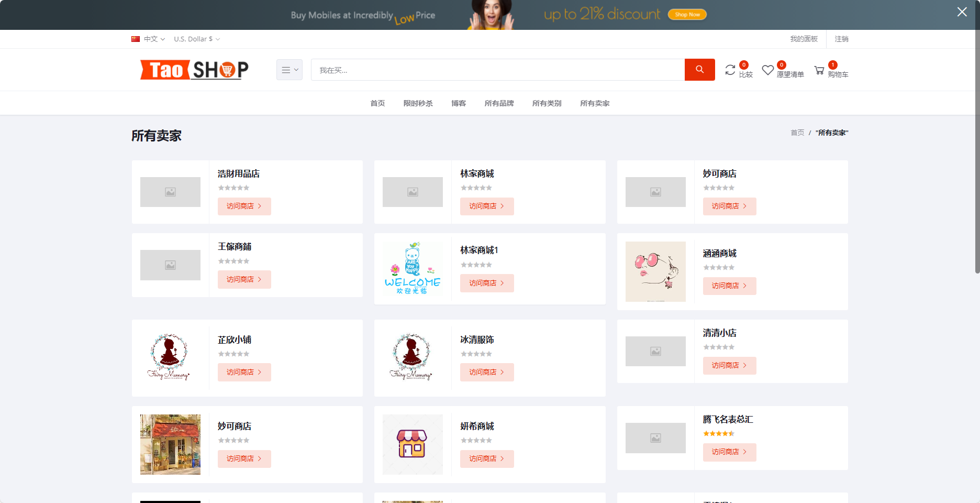The height and width of the screenshot is (503, 980).
Task: Click the 腾飞名表总汇 shop name
Action: tap(728, 419)
